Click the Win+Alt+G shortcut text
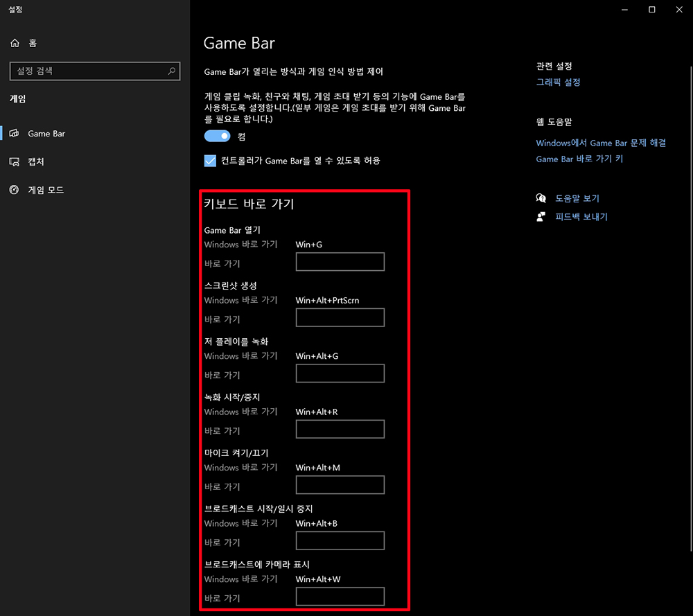This screenshot has height=616, width=693. (x=317, y=355)
